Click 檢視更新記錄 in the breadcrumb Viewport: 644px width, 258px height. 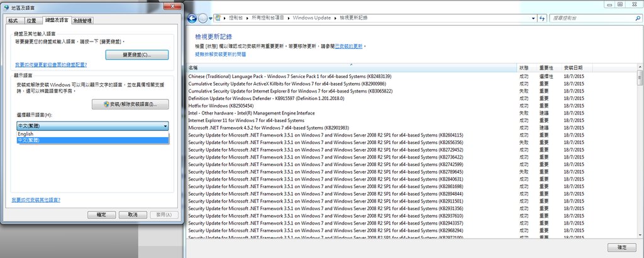353,18
